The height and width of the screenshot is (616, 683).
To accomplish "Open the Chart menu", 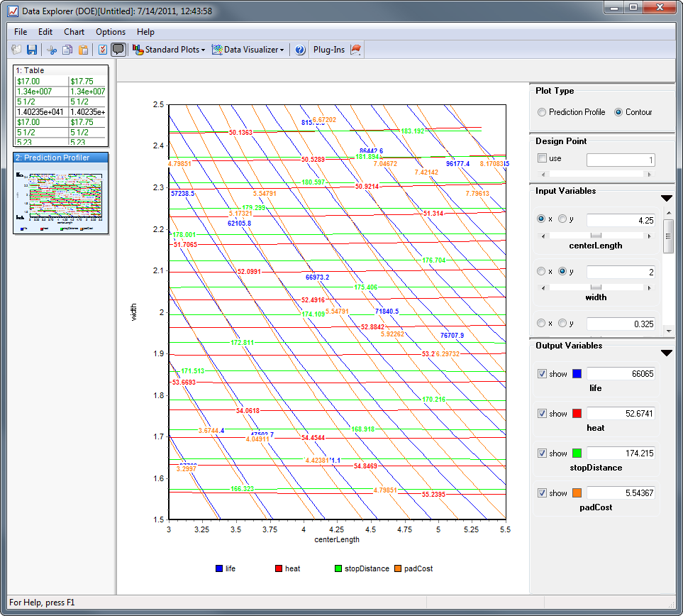I will (x=74, y=32).
